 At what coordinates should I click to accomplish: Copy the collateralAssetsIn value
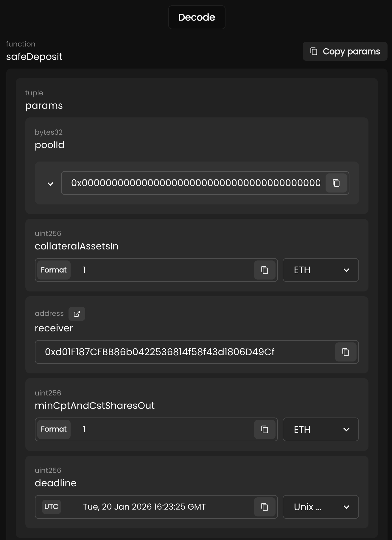[265, 270]
